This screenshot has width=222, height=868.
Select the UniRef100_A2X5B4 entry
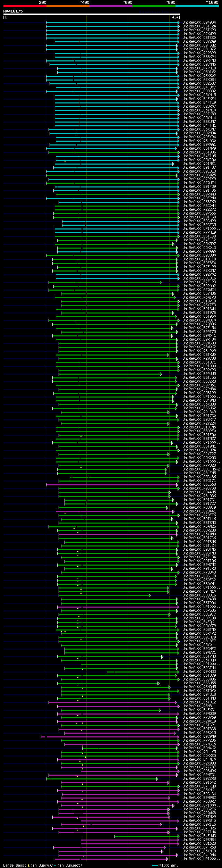pos(199,80)
